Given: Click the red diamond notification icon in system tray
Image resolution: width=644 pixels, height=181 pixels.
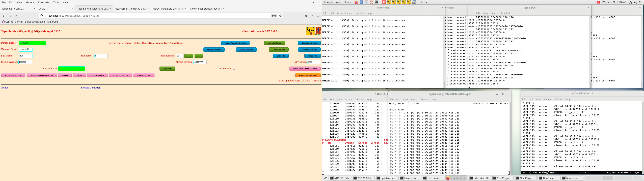Looking at the screenshot, I should pos(599,2).
